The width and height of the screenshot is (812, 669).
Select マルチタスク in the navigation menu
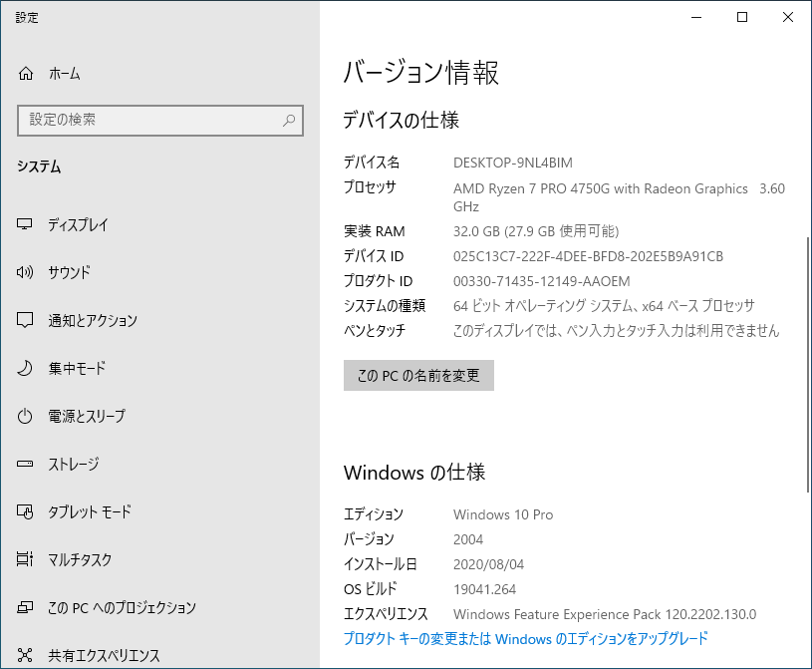[84, 559]
